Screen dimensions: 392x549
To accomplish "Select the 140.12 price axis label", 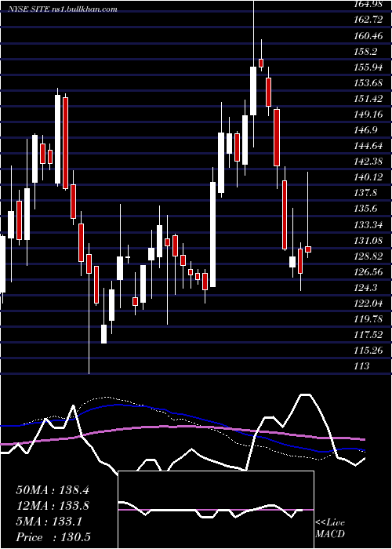I will click(368, 177).
